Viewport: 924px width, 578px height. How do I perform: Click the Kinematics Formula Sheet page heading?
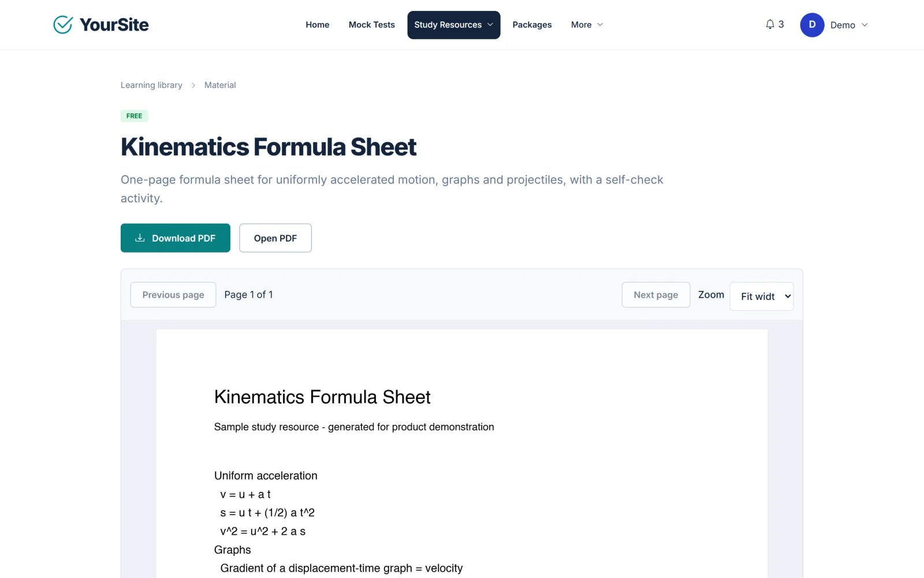coord(269,147)
